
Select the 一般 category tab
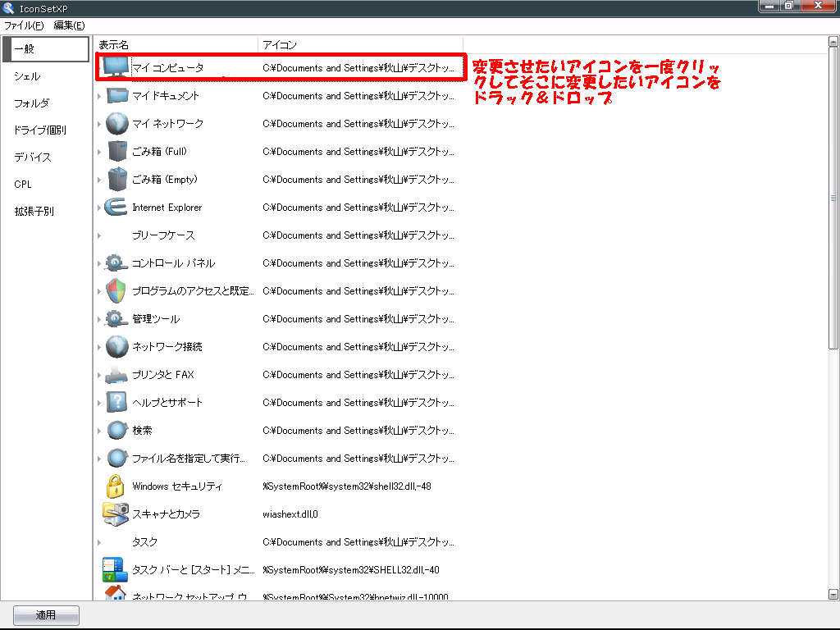coord(46,48)
